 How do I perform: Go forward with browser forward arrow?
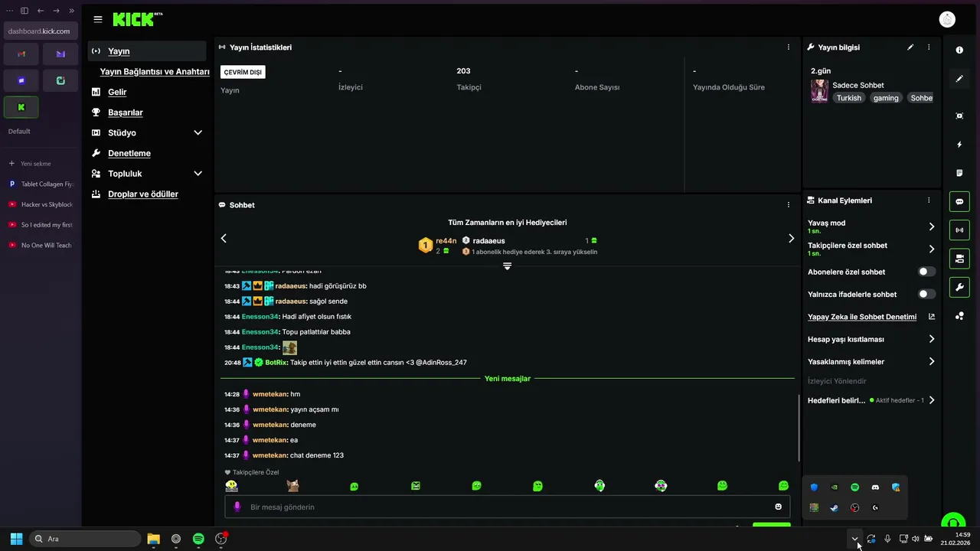pos(56,11)
